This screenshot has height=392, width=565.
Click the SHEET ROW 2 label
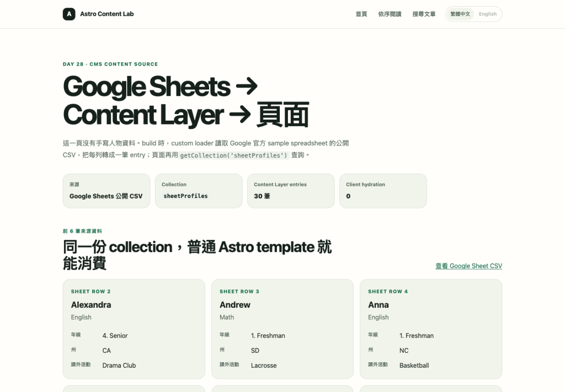click(91, 292)
